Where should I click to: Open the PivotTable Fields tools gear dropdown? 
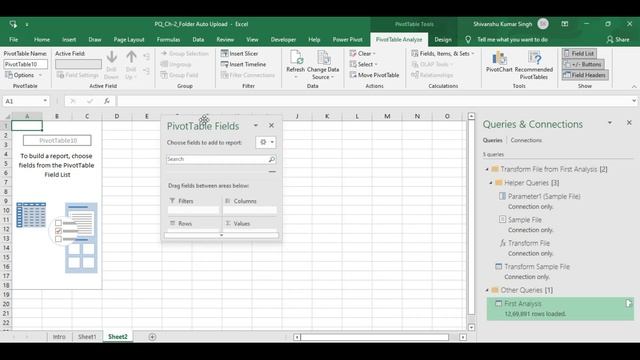[266, 142]
